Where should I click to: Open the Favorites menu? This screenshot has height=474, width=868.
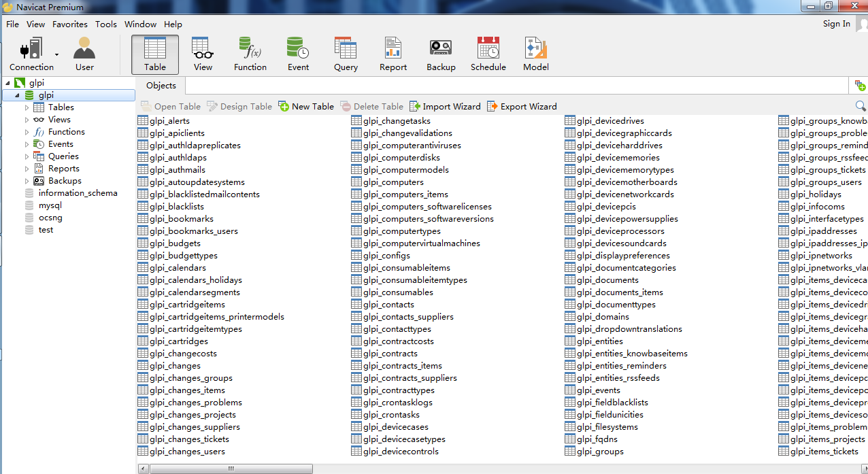click(x=70, y=24)
